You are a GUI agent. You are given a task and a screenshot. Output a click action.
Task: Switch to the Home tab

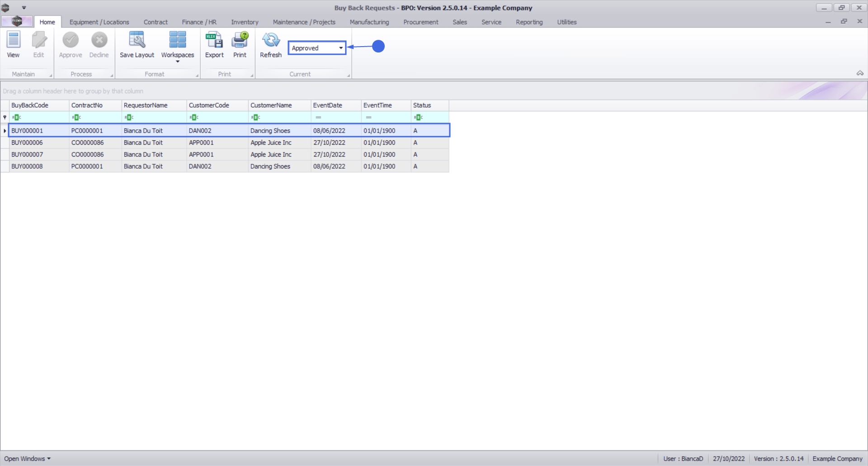47,22
